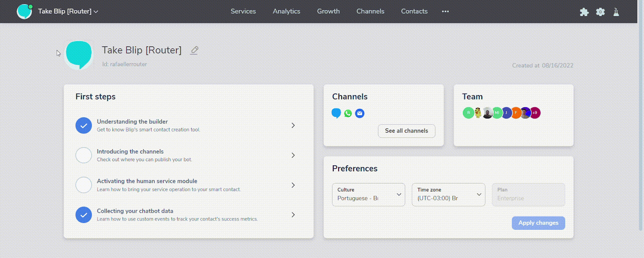Click the disabled Plan 'Enterprise' field
This screenshot has height=258, width=644.
click(x=528, y=195)
